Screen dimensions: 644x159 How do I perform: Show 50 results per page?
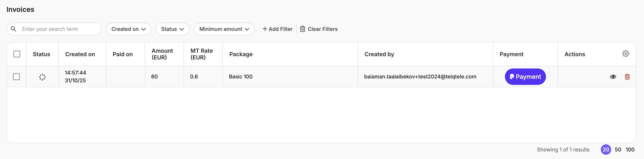coord(618,149)
